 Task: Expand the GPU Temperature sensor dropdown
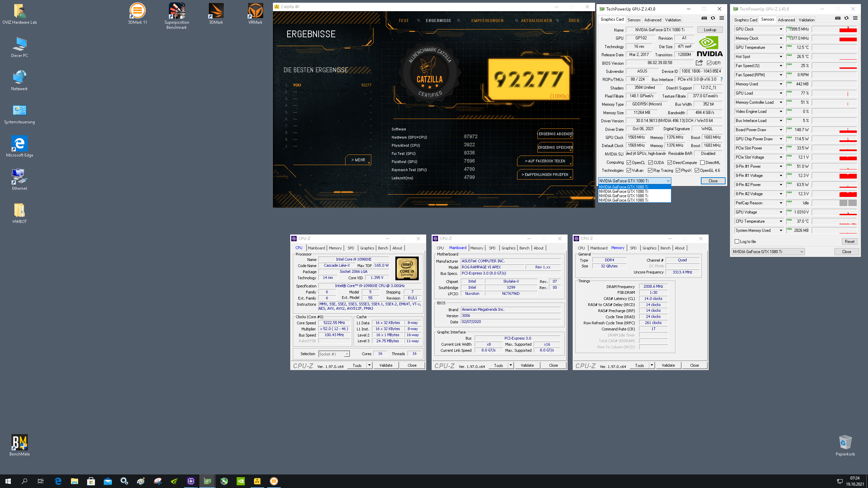781,47
